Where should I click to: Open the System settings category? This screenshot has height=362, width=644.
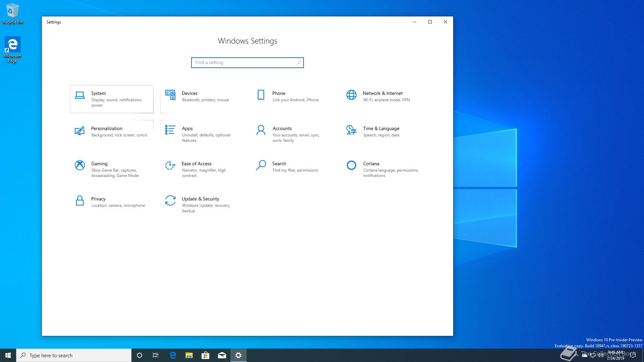click(112, 99)
